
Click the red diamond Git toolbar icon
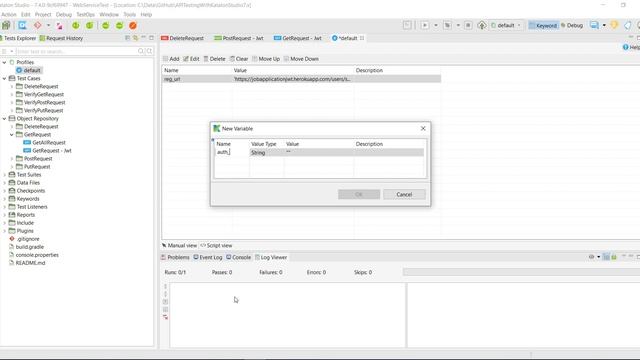point(38,25)
